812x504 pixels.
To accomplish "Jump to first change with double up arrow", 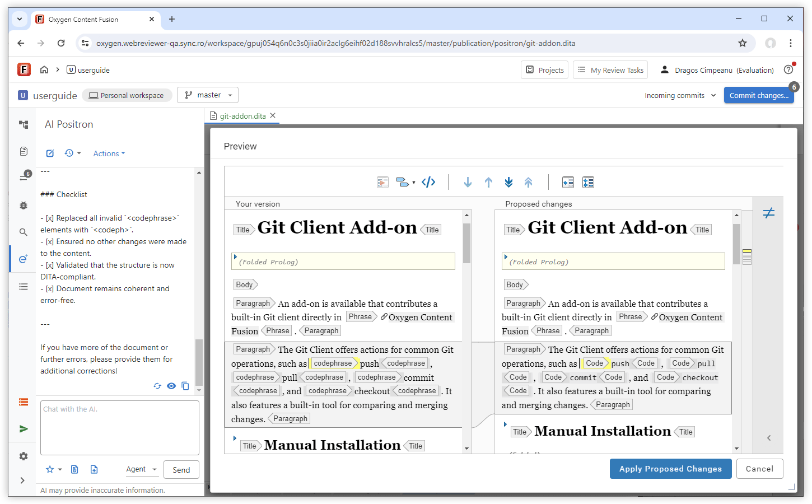I will tap(528, 182).
